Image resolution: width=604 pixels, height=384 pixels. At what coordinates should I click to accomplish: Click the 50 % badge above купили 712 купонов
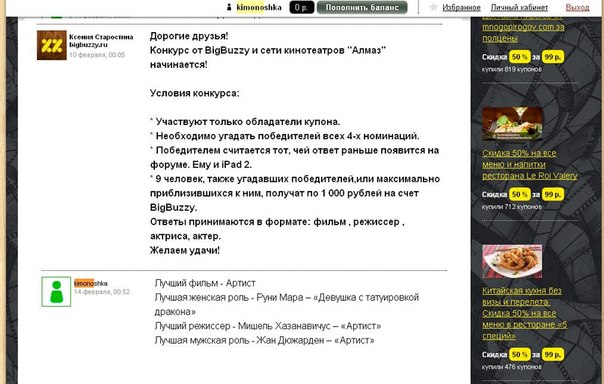pos(520,195)
